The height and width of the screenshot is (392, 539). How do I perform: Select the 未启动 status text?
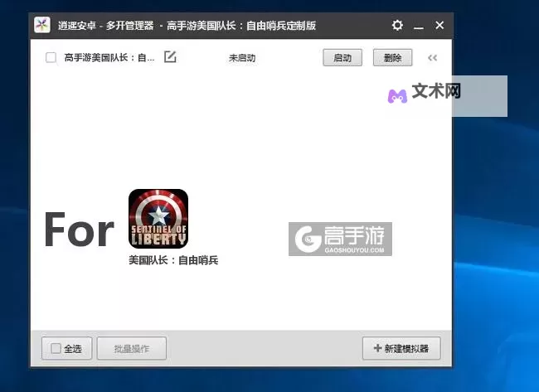pos(242,58)
